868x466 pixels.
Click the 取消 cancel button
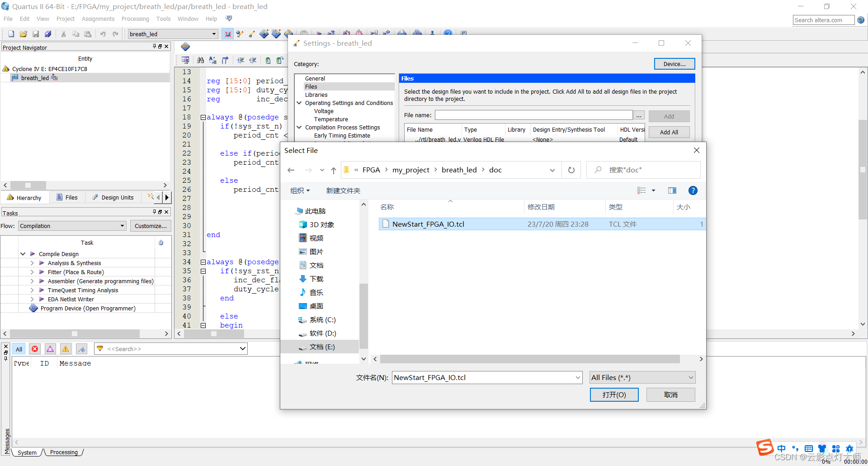(671, 395)
